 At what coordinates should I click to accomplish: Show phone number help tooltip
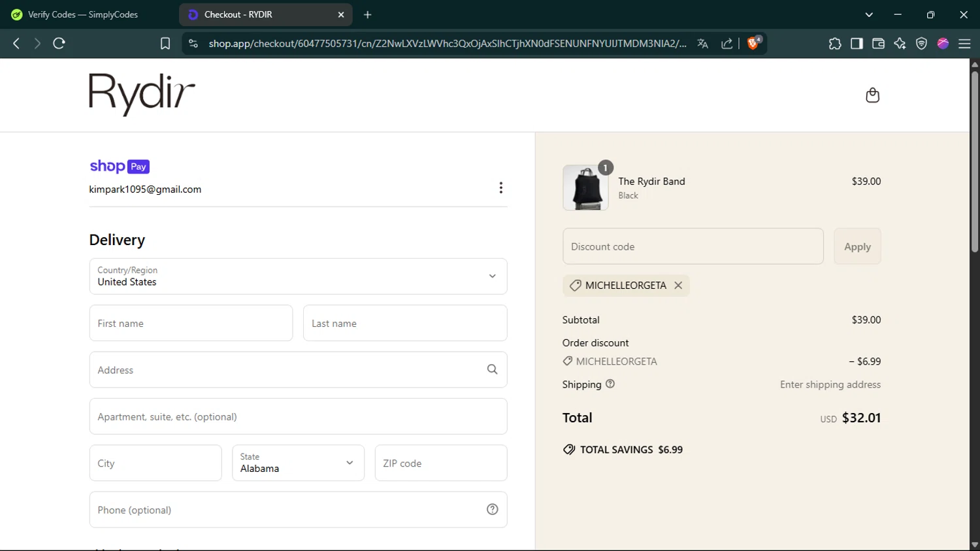click(x=492, y=509)
